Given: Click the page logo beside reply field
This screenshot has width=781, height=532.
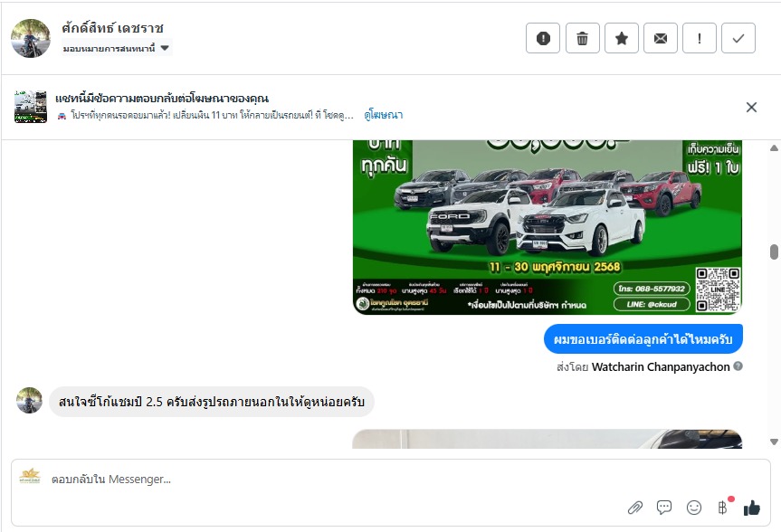Looking at the screenshot, I should 30,476.
